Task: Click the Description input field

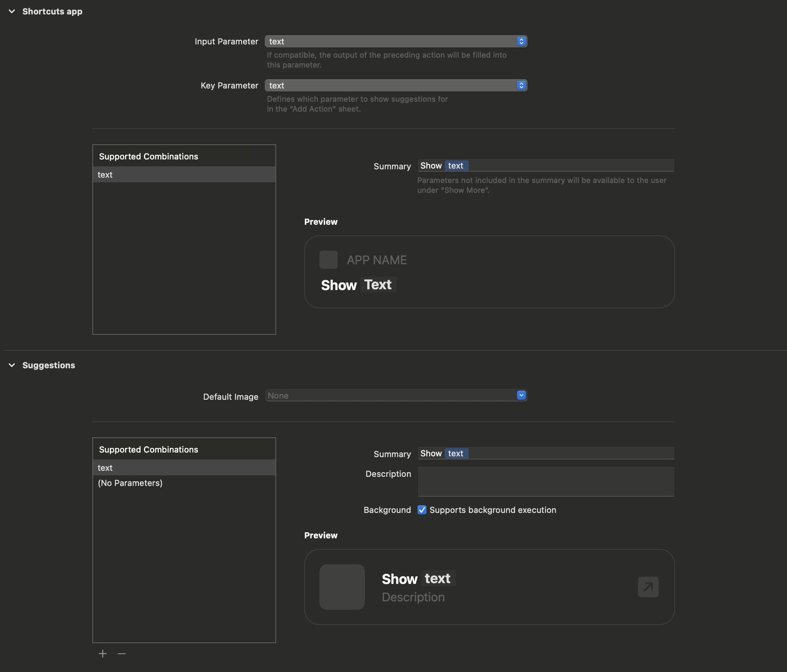Action: coord(545,481)
